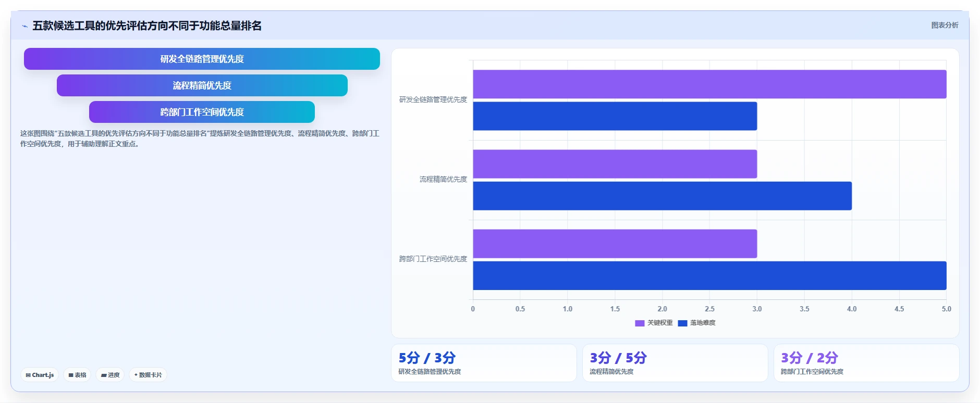
Task: Click the 图表分析 label
Action: pos(945,25)
